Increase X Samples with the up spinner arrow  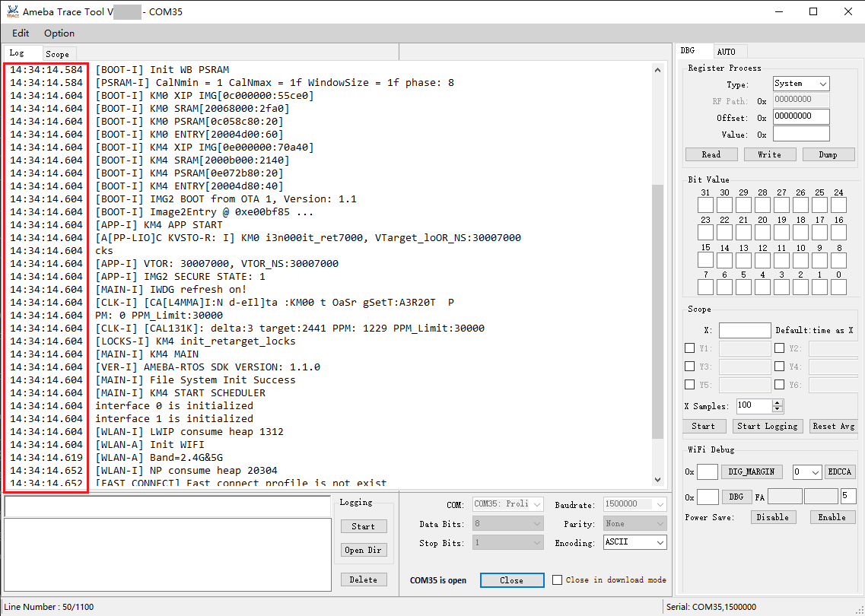pyautogui.click(x=777, y=402)
